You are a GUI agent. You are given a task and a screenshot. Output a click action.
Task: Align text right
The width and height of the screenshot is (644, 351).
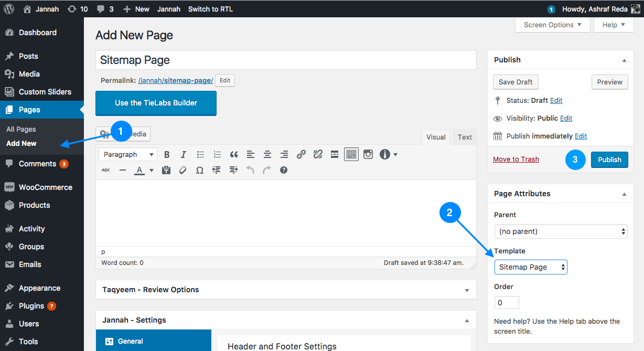(284, 154)
